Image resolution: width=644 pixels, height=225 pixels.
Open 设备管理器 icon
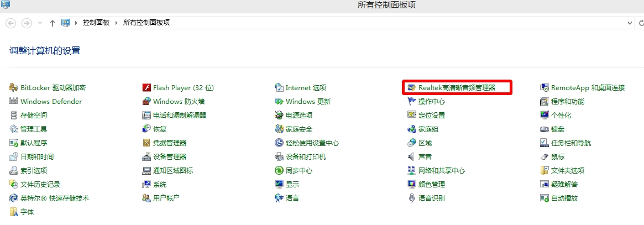click(146, 157)
